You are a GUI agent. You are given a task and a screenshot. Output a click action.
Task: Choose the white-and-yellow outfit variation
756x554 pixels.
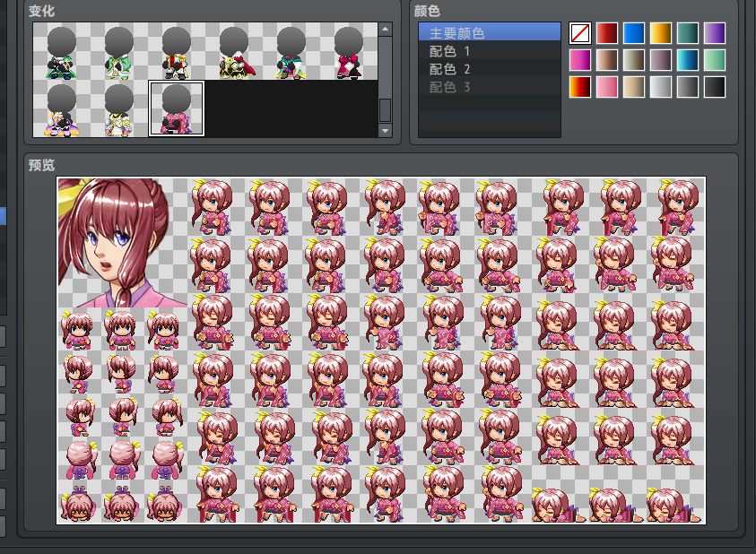coord(118,109)
